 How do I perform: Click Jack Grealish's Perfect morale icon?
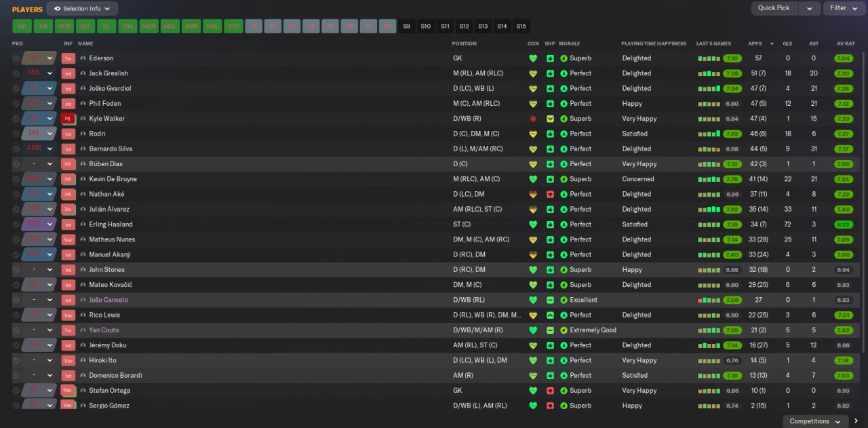click(x=564, y=73)
